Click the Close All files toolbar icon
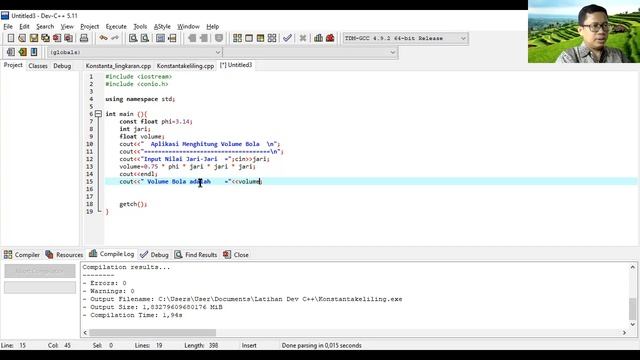The image size is (640, 360). [69, 38]
